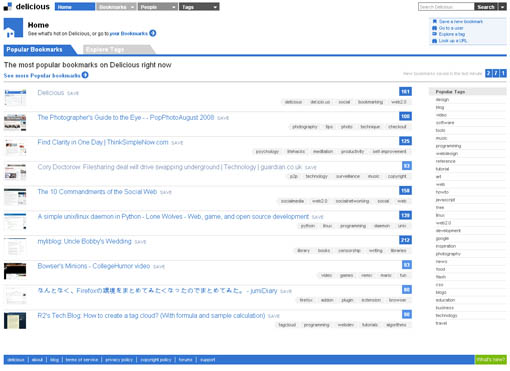Click 'design' in Popular Tags list
Image resolution: width=510 pixels, height=371 pixels.
(442, 100)
